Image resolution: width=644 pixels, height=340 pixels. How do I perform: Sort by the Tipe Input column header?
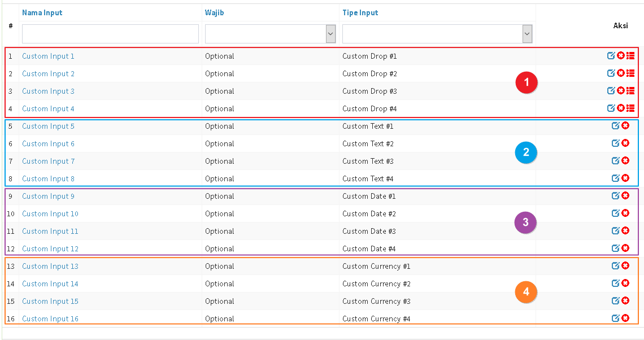(x=360, y=12)
